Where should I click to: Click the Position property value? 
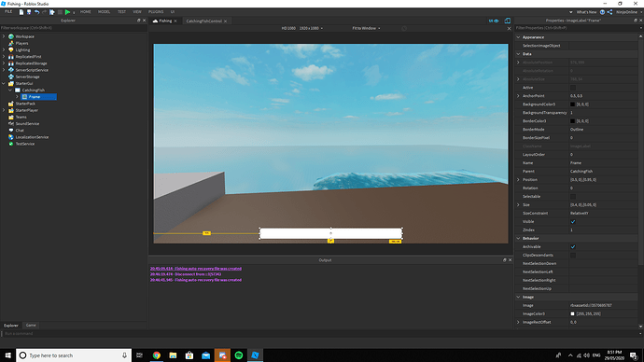[582, 180]
